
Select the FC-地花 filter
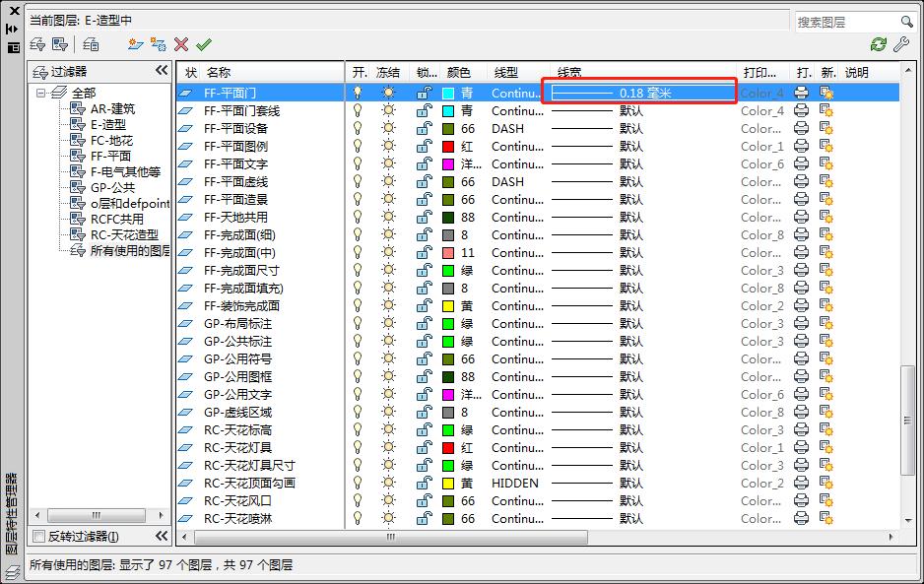(x=111, y=140)
